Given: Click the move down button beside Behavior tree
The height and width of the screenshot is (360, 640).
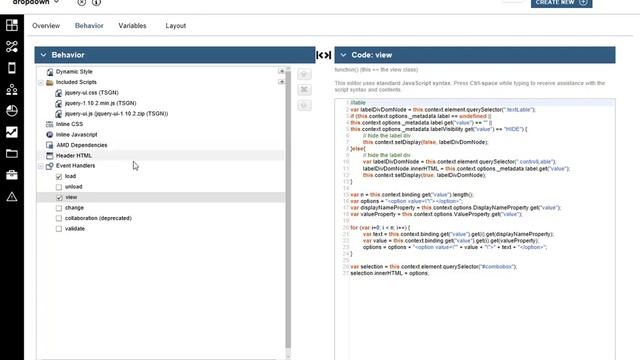Looking at the screenshot, I should click(x=304, y=105).
